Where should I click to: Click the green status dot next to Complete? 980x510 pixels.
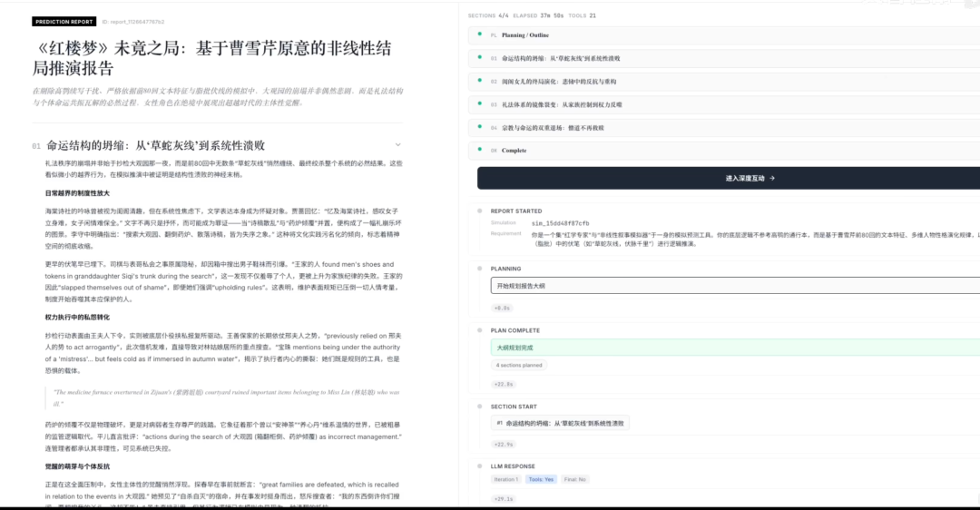[478, 150]
